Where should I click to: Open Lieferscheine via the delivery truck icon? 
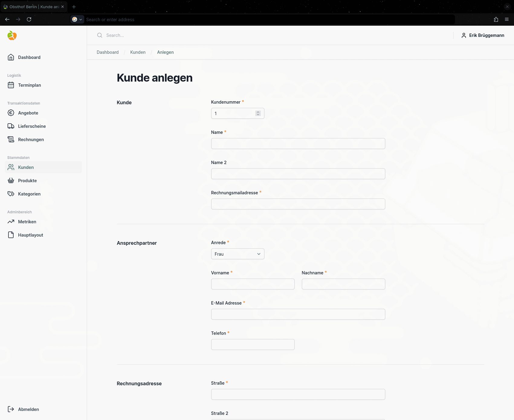(x=11, y=126)
